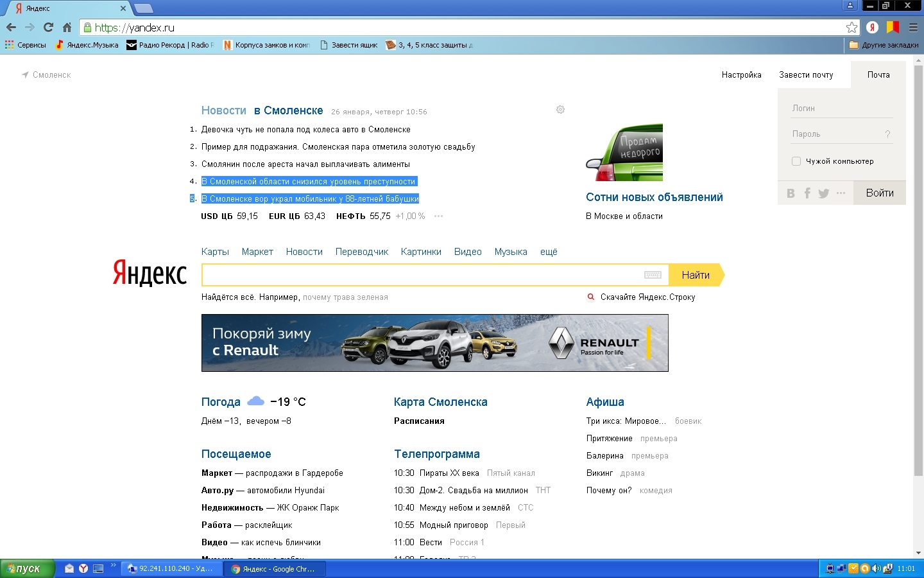Image resolution: width=924 pixels, height=578 pixels.
Task: Click into the Yandex search field
Action: click(x=420, y=275)
